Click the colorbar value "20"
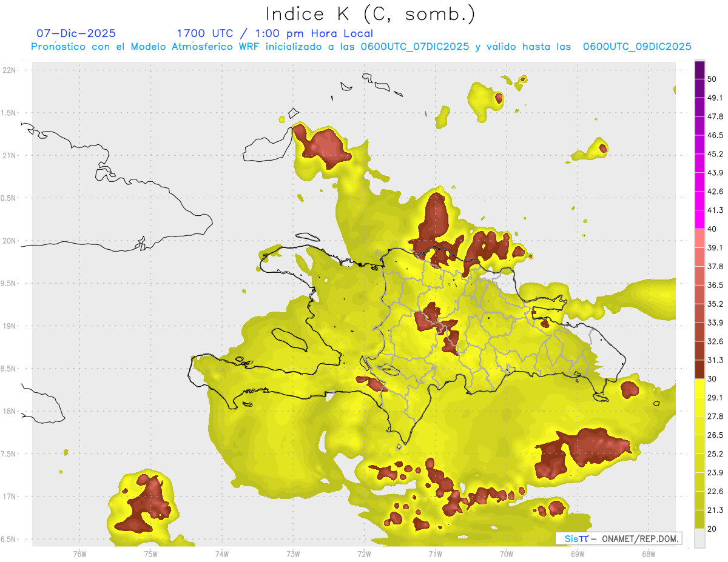Viewport: 728px width, 562px height. tap(712, 529)
